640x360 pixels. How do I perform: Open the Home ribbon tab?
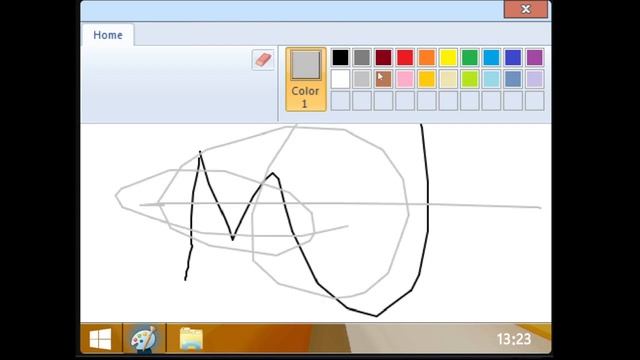108,35
